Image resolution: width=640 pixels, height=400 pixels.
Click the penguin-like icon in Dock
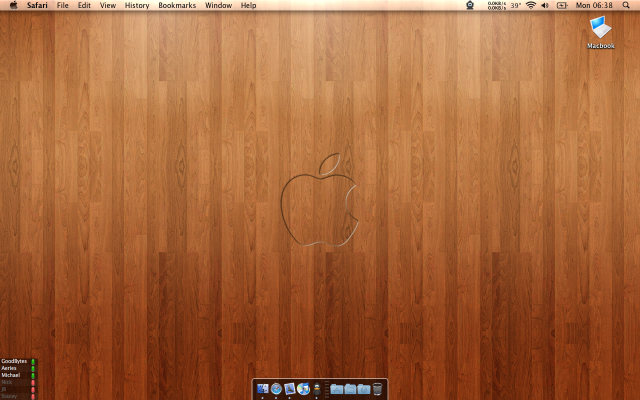click(x=317, y=389)
